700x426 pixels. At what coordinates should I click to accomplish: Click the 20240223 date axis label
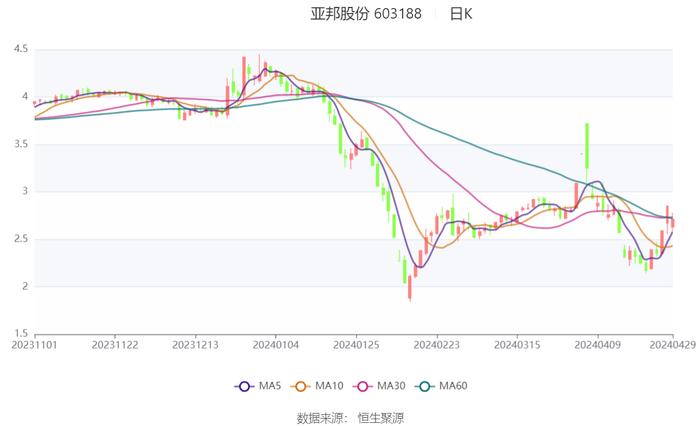(x=435, y=345)
